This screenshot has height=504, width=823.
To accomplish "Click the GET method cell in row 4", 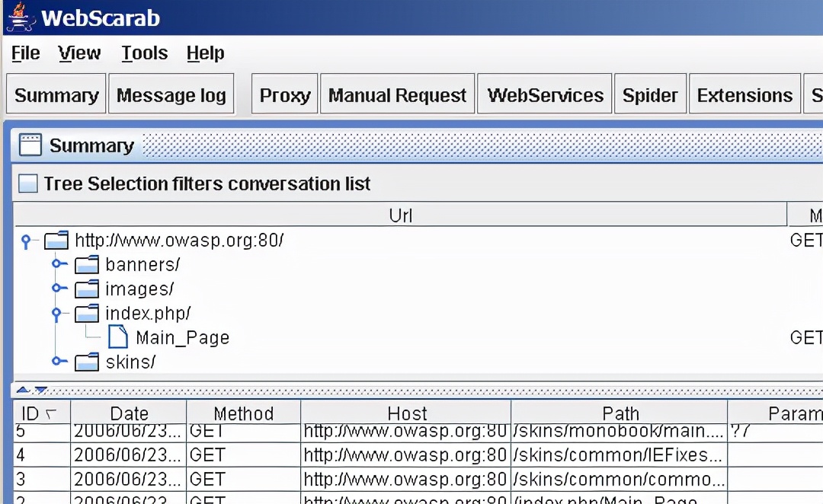I will [x=244, y=455].
